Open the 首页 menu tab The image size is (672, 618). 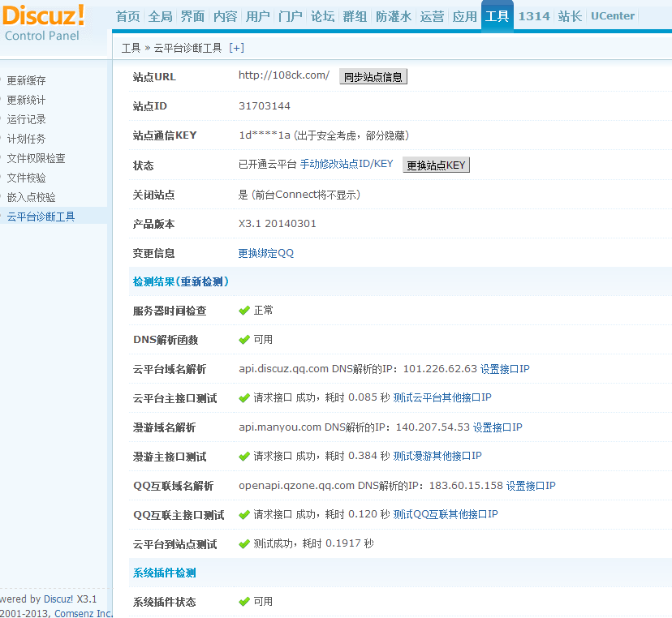(x=127, y=16)
